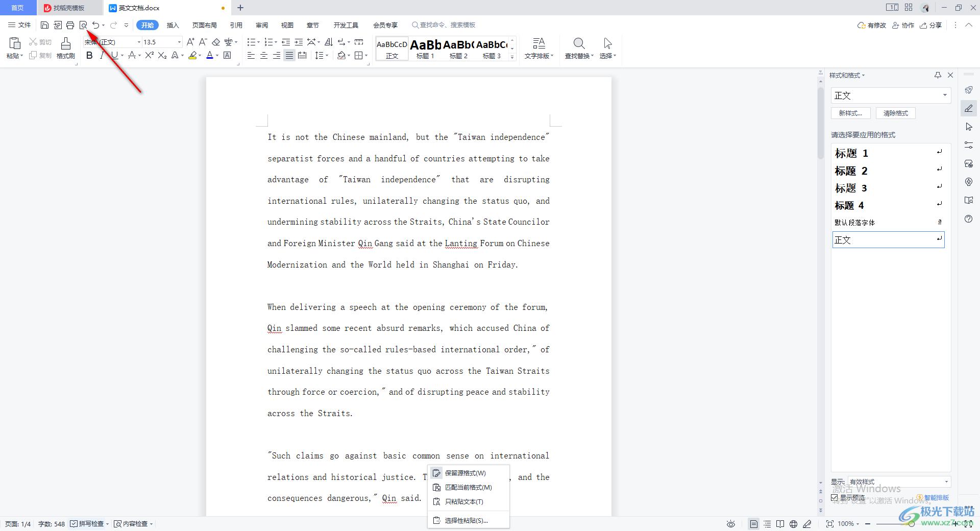Toggle eye protection mode in status bar
980x531 pixels.
coord(731,524)
